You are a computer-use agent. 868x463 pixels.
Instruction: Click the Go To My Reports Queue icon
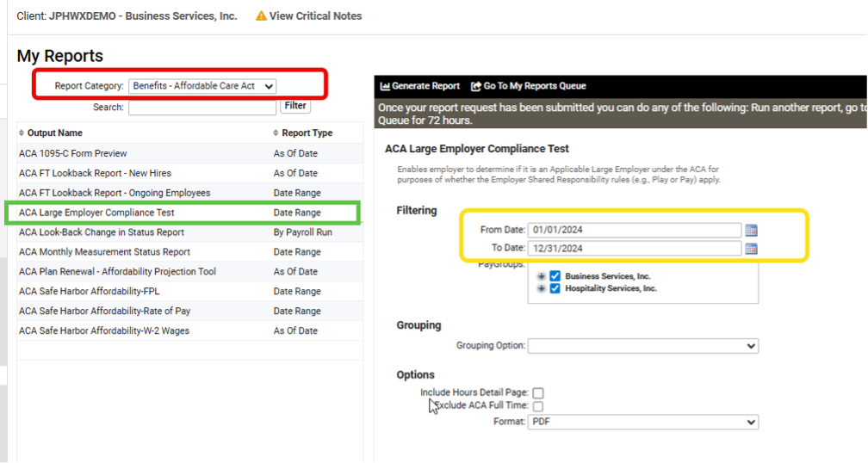click(x=476, y=86)
